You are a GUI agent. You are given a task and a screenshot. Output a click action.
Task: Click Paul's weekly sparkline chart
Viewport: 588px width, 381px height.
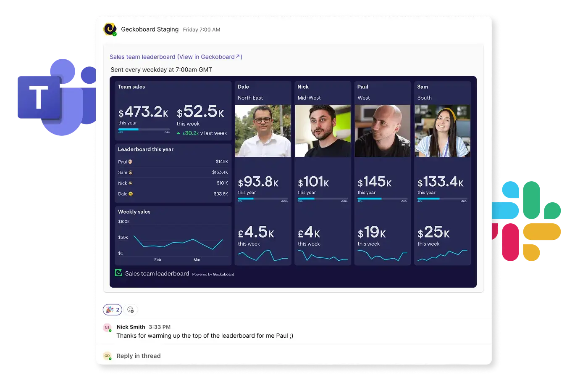383,256
